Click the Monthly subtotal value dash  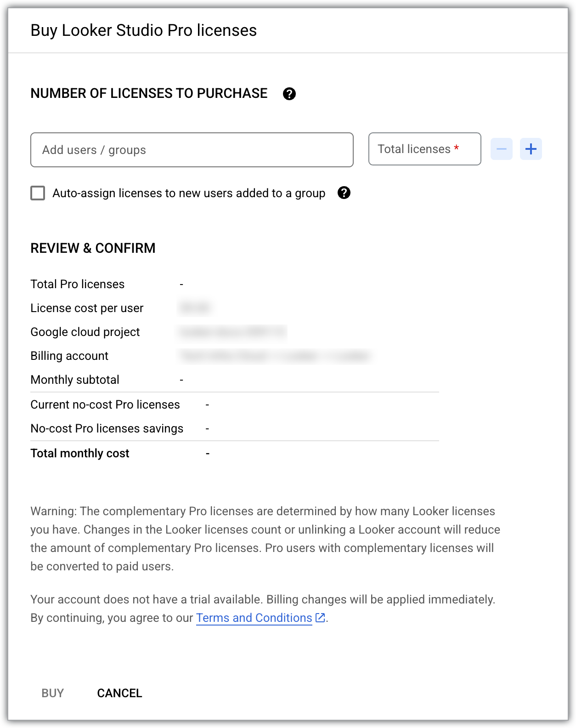pos(182,380)
